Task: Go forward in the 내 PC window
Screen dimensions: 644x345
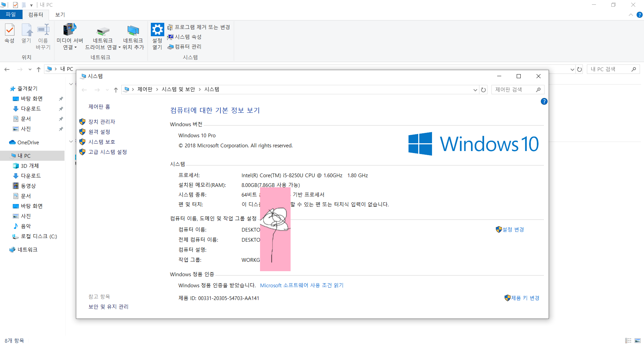Action: [20, 69]
